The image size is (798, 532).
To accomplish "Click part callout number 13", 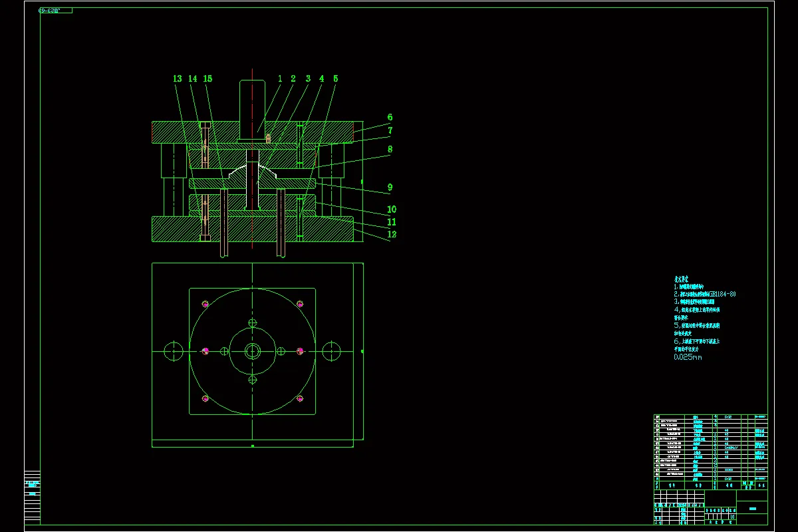I will click(177, 79).
